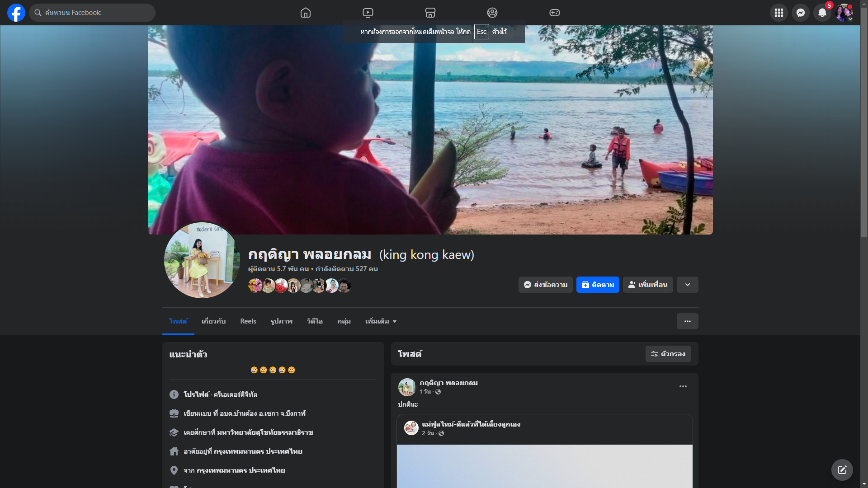The image size is (868, 488).
Task: Open the Home feed icon
Action: [x=306, y=13]
